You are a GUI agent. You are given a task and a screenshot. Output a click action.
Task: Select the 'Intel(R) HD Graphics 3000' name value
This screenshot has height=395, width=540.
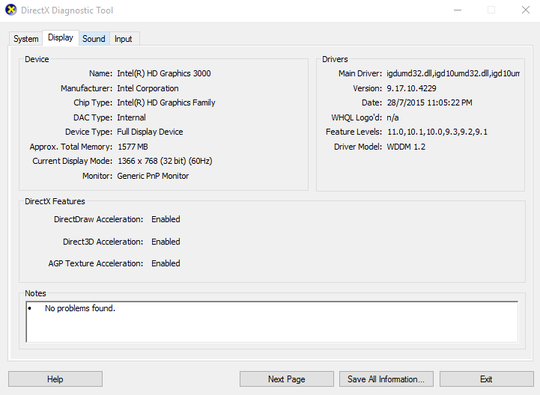point(164,73)
